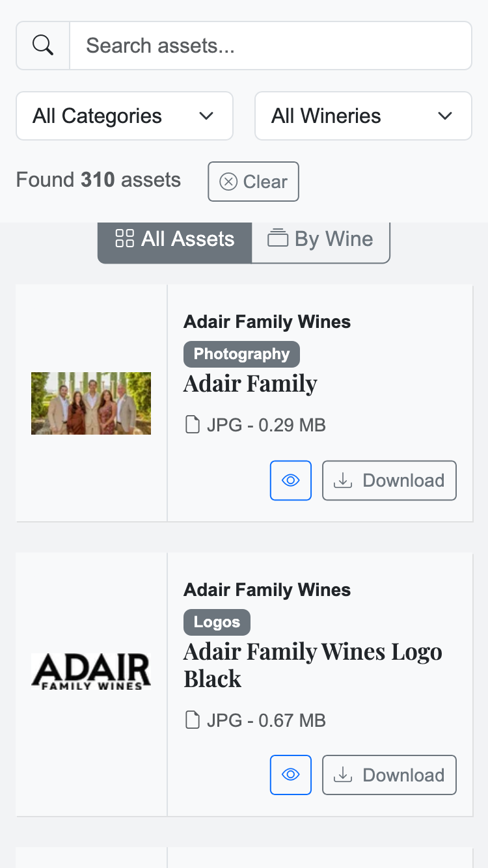Image resolution: width=488 pixels, height=868 pixels.
Task: Clear the current asset filters
Action: point(253,182)
